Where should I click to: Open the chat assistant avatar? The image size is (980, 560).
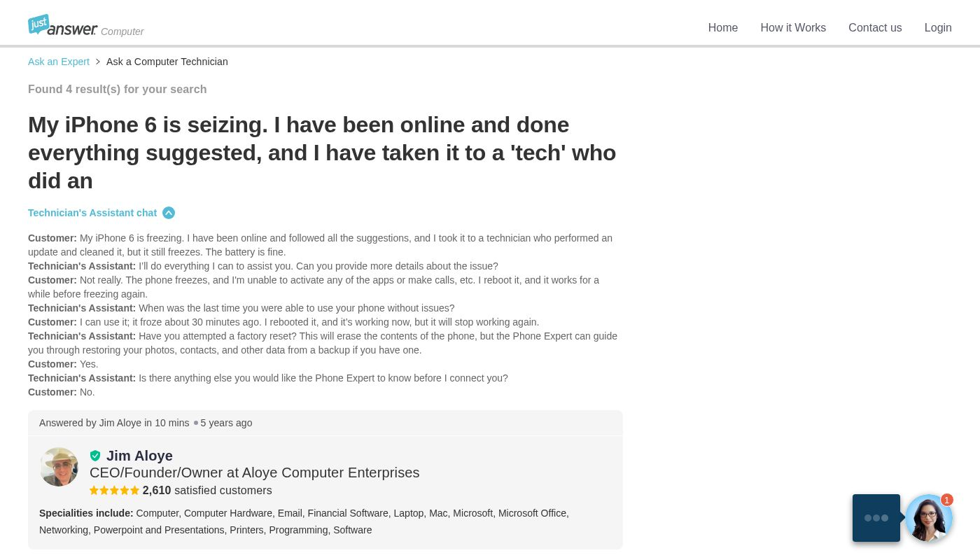[x=928, y=519]
